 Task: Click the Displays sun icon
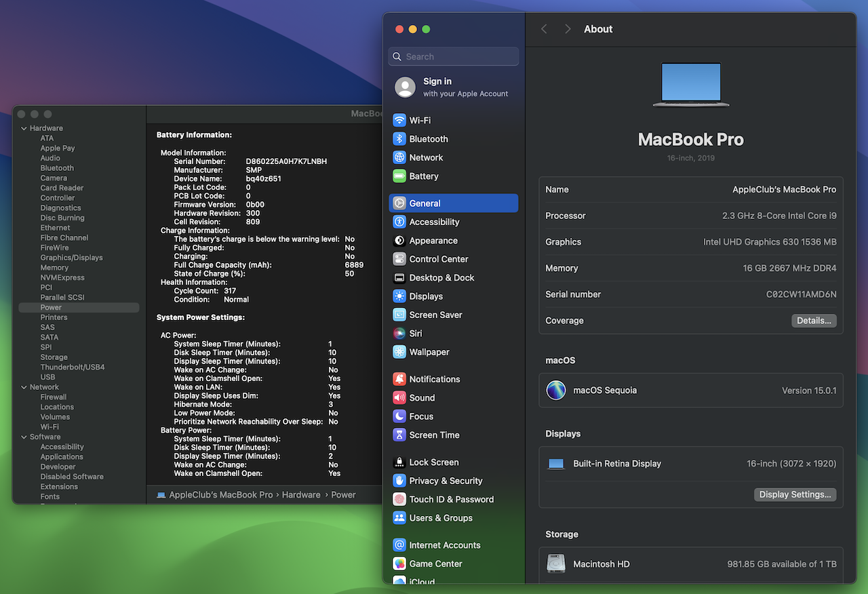[x=399, y=296]
